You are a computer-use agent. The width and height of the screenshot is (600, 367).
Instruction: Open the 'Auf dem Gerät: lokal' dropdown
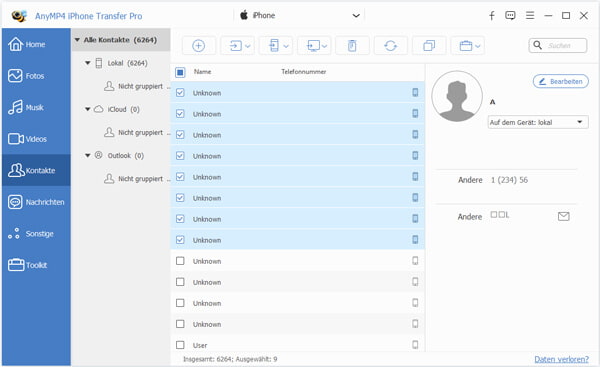click(538, 122)
